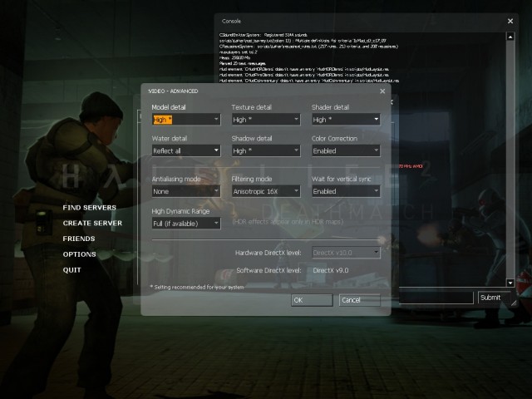Image resolution: width=532 pixels, height=399 pixels.
Task: Close the Console window
Action: click(510, 21)
